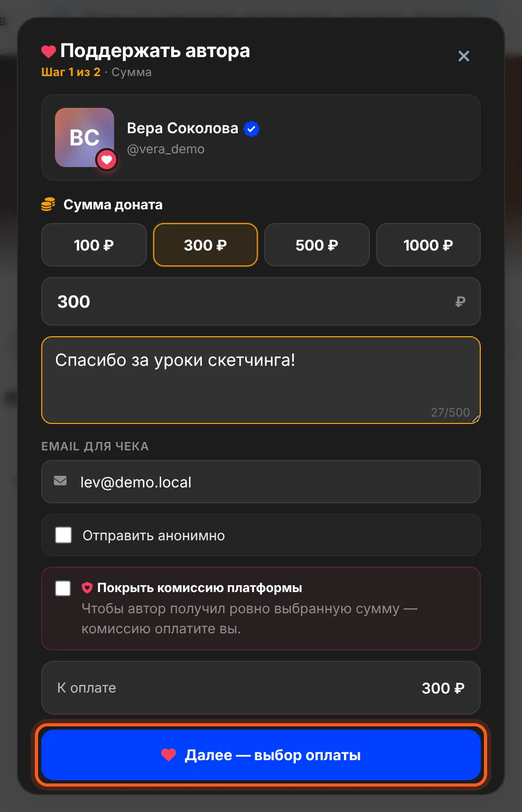Screen dimensions: 522x812
Task: Click the blue verified badge next to Вера Соколова
Action: point(251,128)
